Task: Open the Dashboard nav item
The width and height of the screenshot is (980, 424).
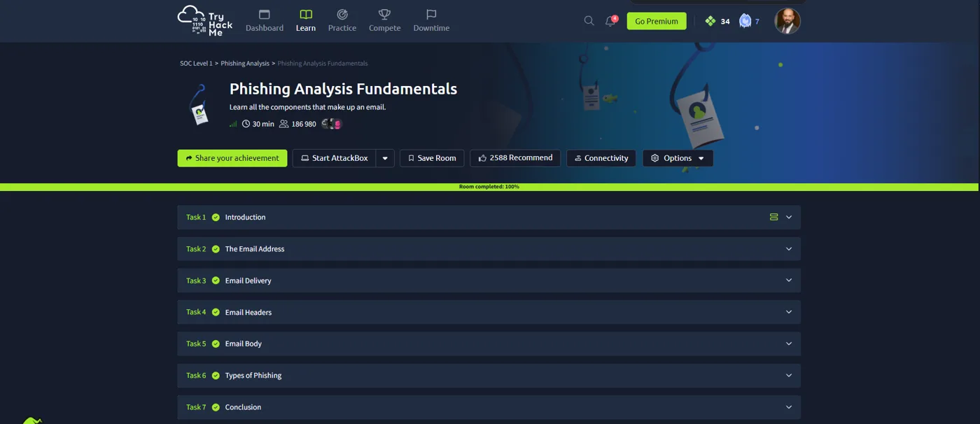Action: click(x=265, y=20)
